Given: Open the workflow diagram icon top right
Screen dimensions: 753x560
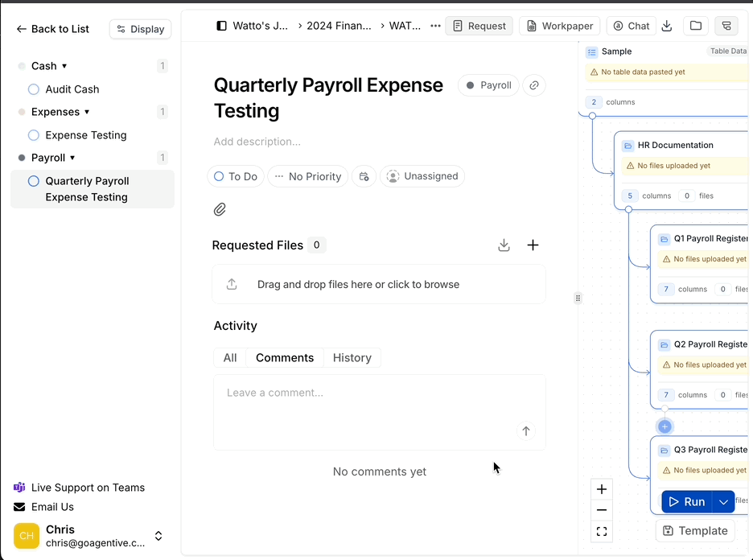Looking at the screenshot, I should pyautogui.click(x=726, y=25).
